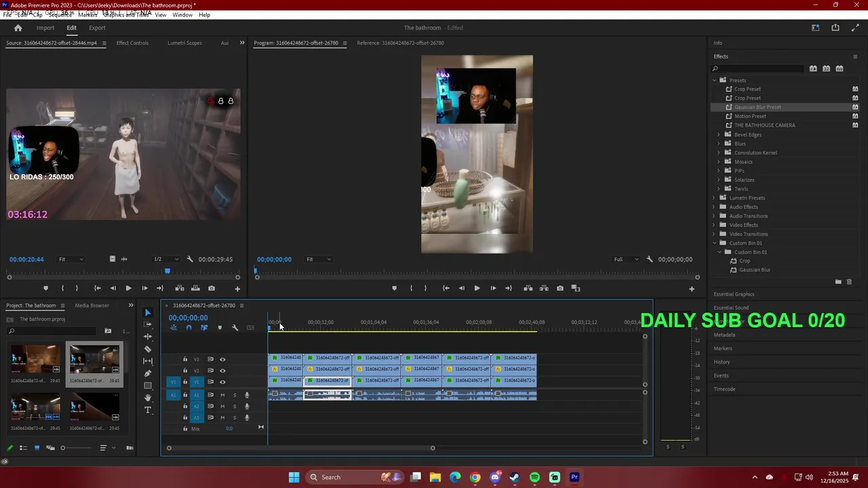Viewport: 868px width, 488px height.
Task: Hide track V3 output eye
Action: coord(222,359)
